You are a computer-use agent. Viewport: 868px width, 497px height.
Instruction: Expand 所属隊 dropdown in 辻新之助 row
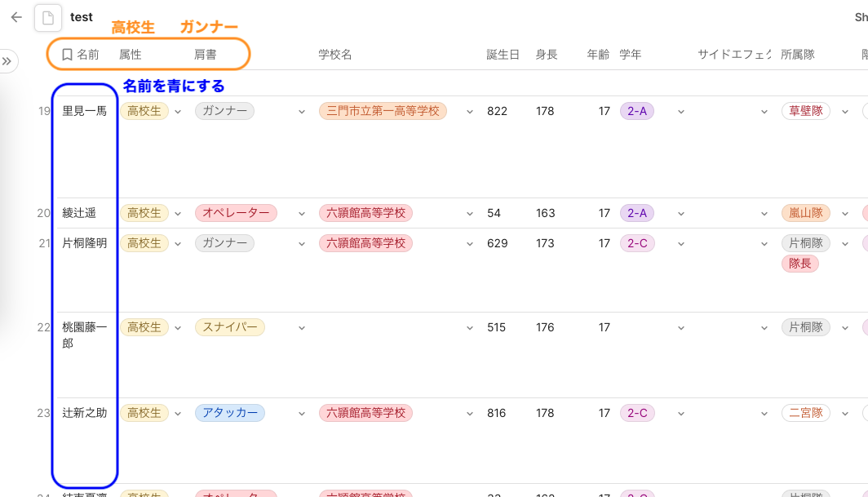click(x=845, y=413)
